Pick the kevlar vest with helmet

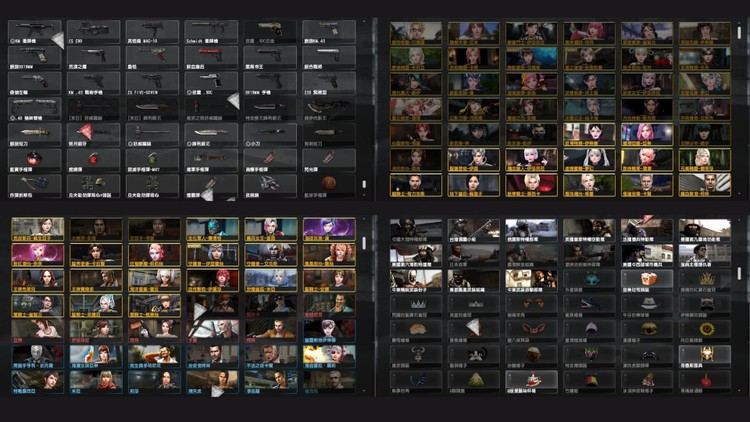(93, 187)
